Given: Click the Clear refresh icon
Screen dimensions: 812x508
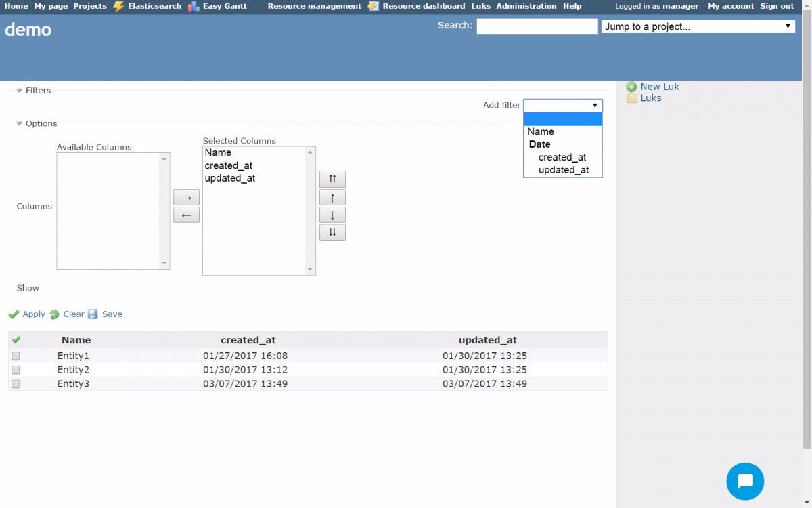Looking at the screenshot, I should pyautogui.click(x=55, y=314).
